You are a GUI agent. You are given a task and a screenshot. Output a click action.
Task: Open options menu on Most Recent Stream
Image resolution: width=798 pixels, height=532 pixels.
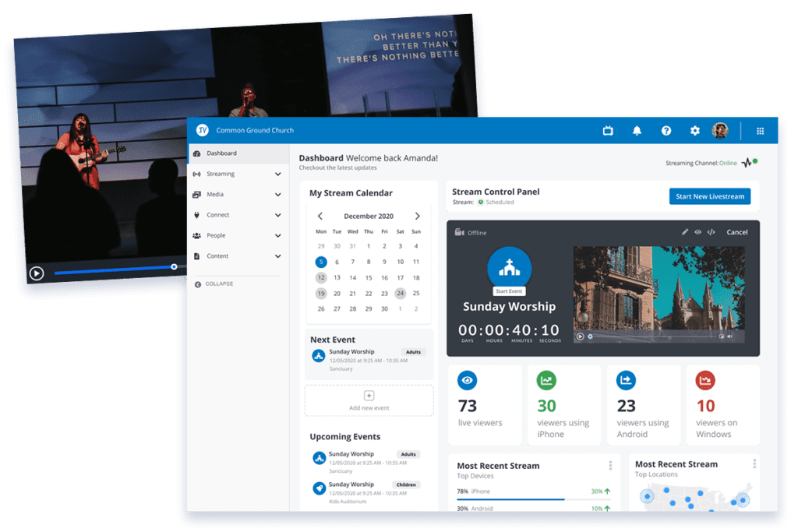[612, 465]
